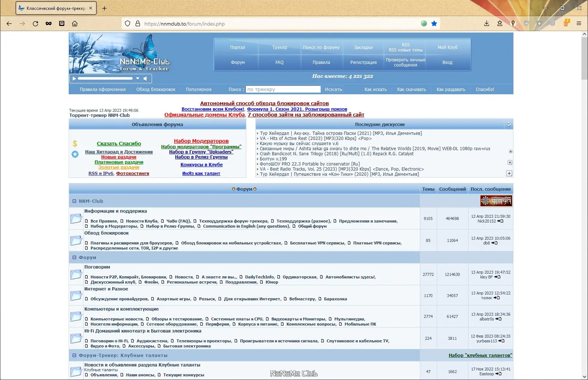Click the yellow dollar sign icon
The height and width of the screenshot is (380, 588).
pos(75,144)
